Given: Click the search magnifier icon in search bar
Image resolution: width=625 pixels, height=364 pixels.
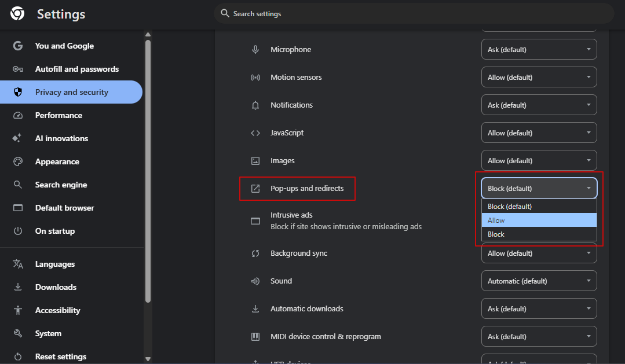Looking at the screenshot, I should pos(225,13).
